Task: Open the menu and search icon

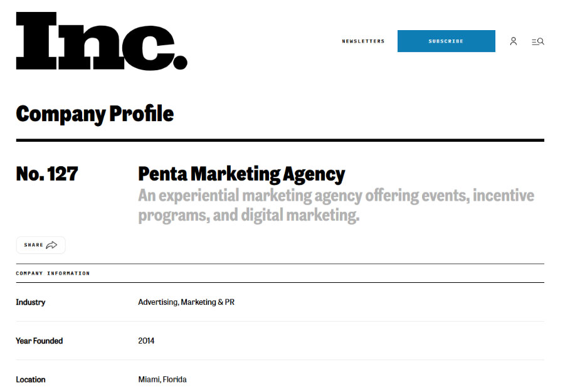Action: tap(538, 41)
